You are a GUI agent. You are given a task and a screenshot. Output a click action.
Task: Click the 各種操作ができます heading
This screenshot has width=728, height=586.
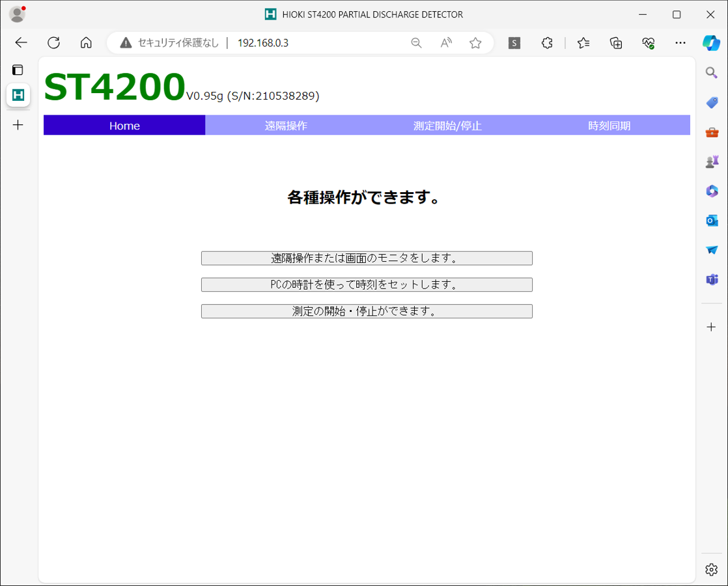point(364,197)
